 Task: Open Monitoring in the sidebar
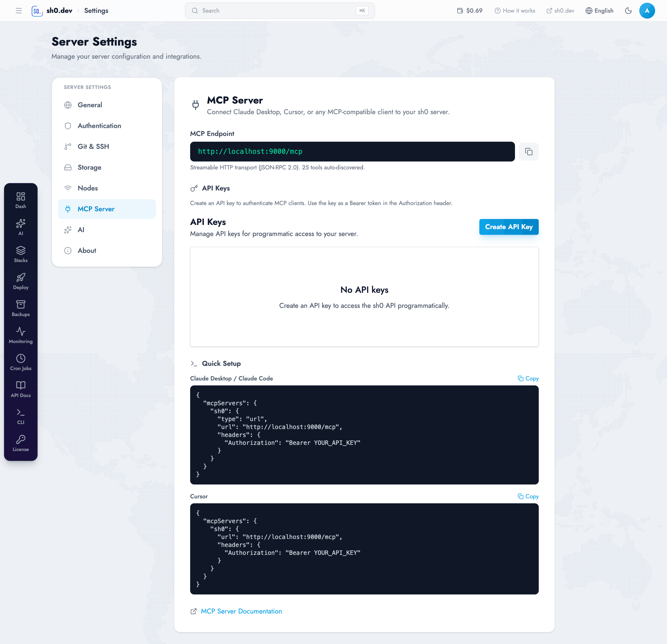[21, 335]
